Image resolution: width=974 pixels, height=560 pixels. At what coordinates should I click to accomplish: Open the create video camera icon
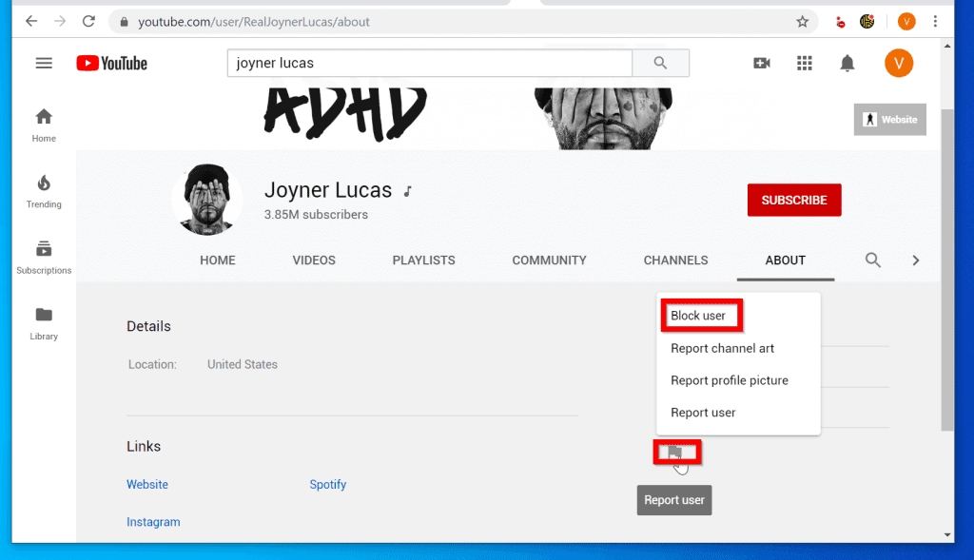tap(762, 64)
